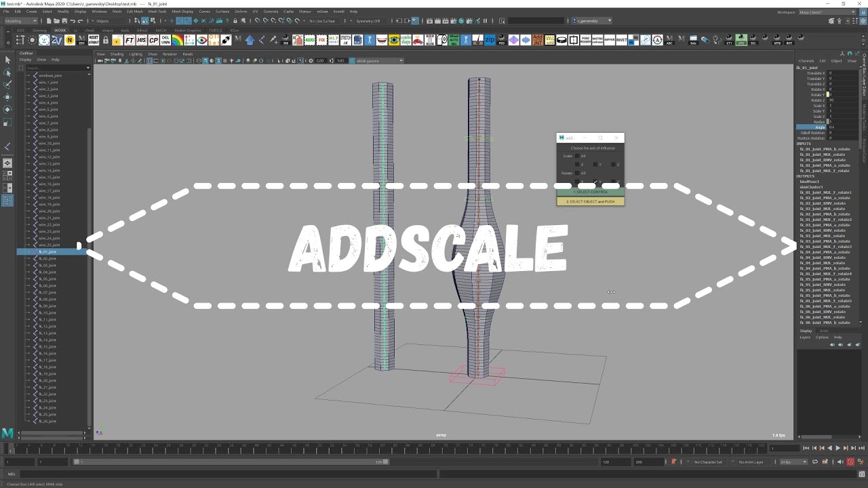Click the HIS shelf icon
This screenshot has width=868, height=488.
[x=142, y=40]
